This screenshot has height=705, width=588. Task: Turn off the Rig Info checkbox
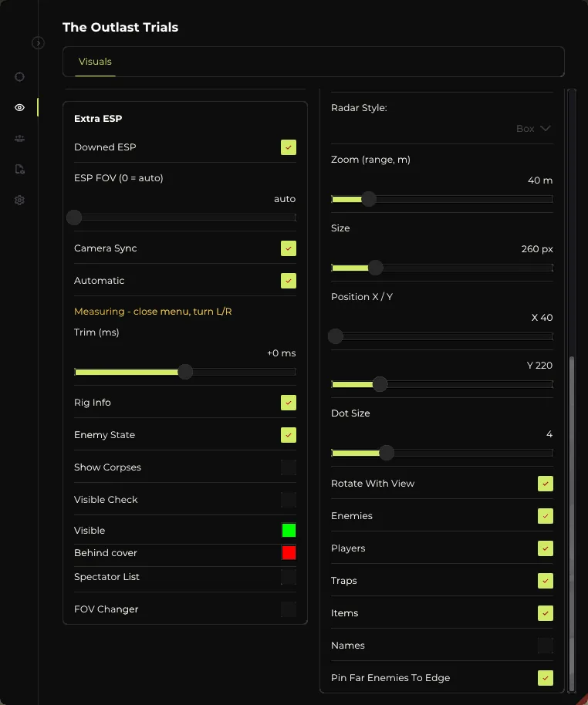pyautogui.click(x=289, y=403)
